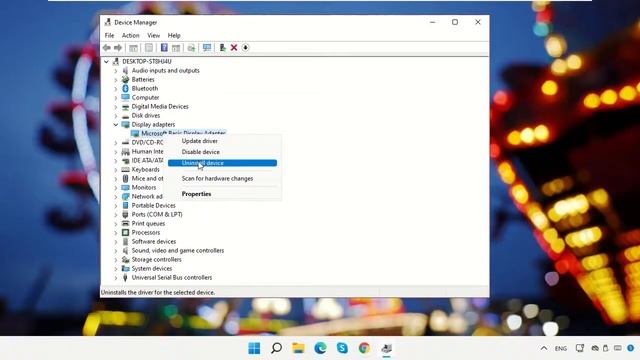Collapse the DESKTOP-ST8HJ4U root node

tap(106, 62)
